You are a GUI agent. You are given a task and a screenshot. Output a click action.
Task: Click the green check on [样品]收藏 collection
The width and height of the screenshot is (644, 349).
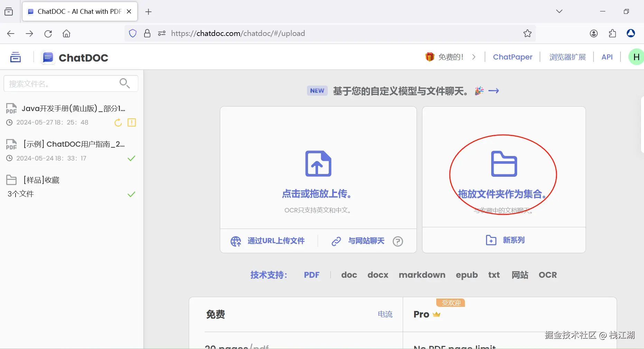[131, 194]
